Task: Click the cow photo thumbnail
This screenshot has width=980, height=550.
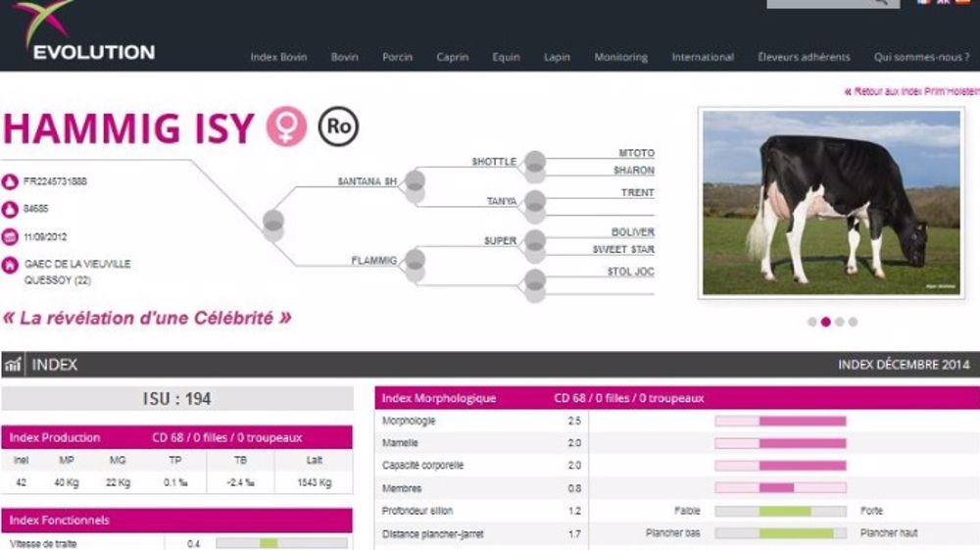Action: coord(831,203)
